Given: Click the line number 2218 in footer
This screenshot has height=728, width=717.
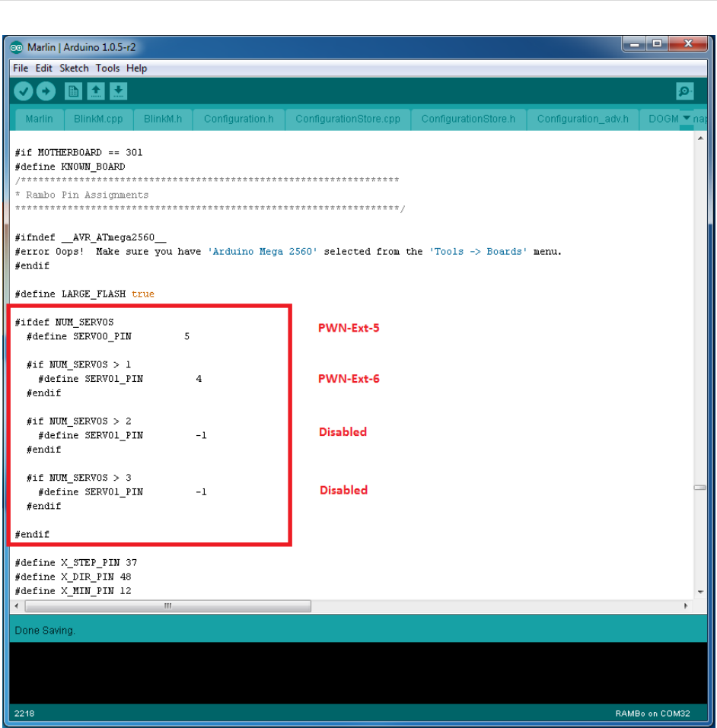Looking at the screenshot, I should click(x=24, y=714).
